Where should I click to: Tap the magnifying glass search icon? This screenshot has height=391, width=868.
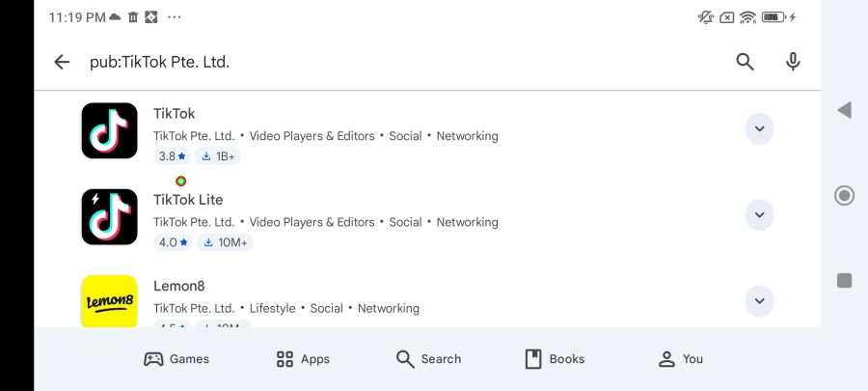click(745, 62)
